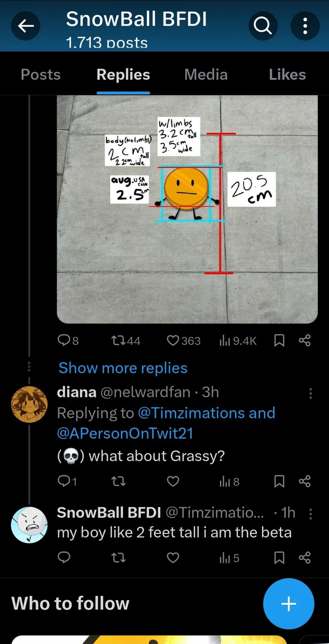
Task: Switch to the Media tab
Action: (206, 74)
